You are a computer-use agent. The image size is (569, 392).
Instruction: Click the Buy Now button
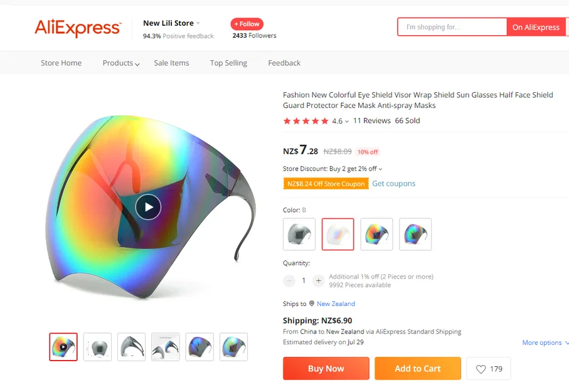(326, 369)
